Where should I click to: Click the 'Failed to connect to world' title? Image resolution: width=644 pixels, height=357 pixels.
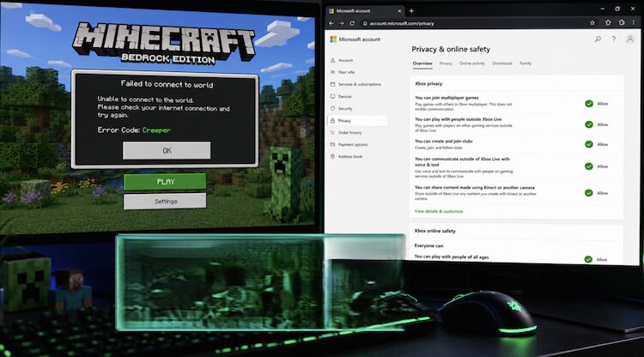pos(167,84)
